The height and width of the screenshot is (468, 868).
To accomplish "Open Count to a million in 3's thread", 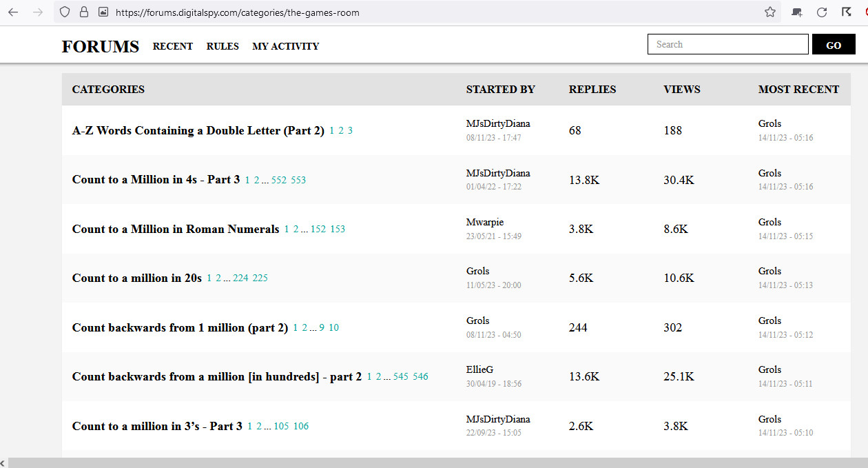I will click(157, 426).
